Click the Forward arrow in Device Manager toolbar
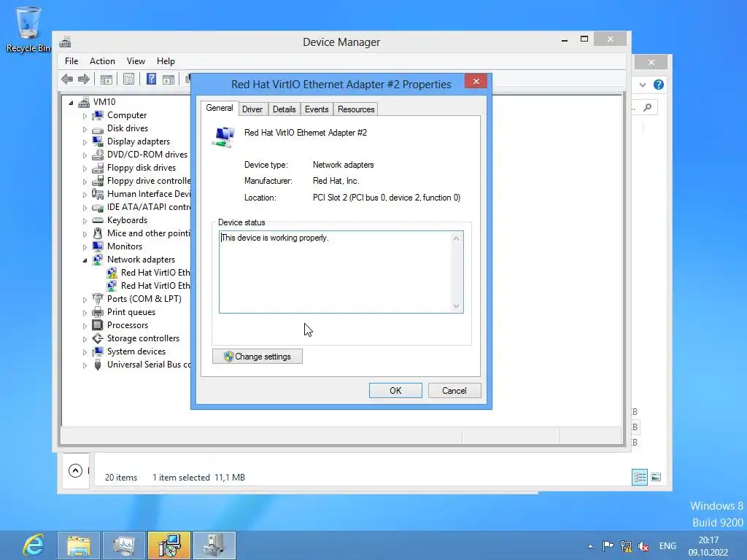The image size is (747, 560). pos(84,79)
